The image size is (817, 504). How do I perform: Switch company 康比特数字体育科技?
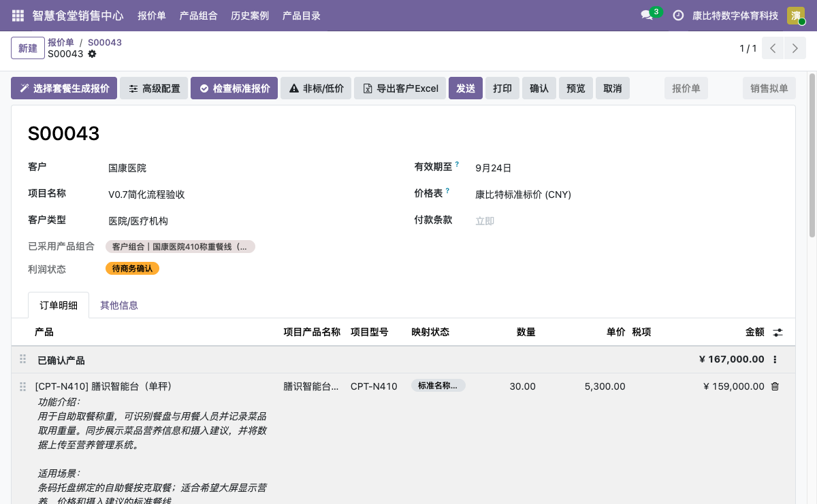click(x=735, y=16)
